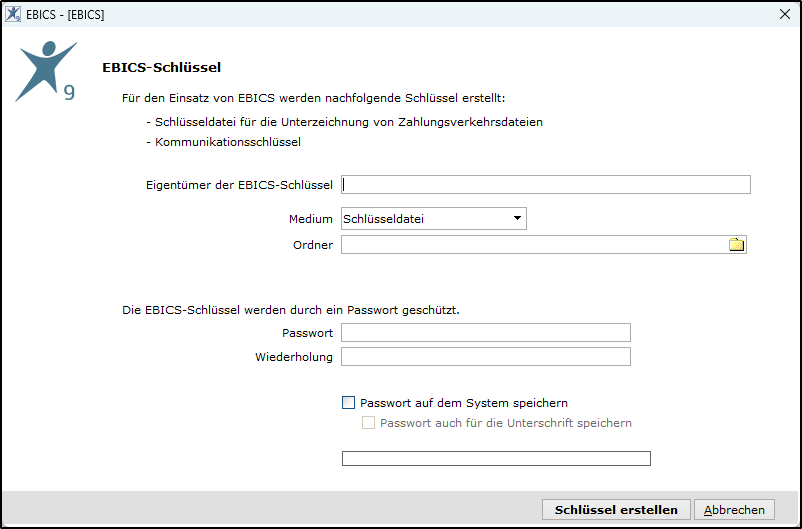Enable Passwort auf dem System speichern

coord(348,403)
